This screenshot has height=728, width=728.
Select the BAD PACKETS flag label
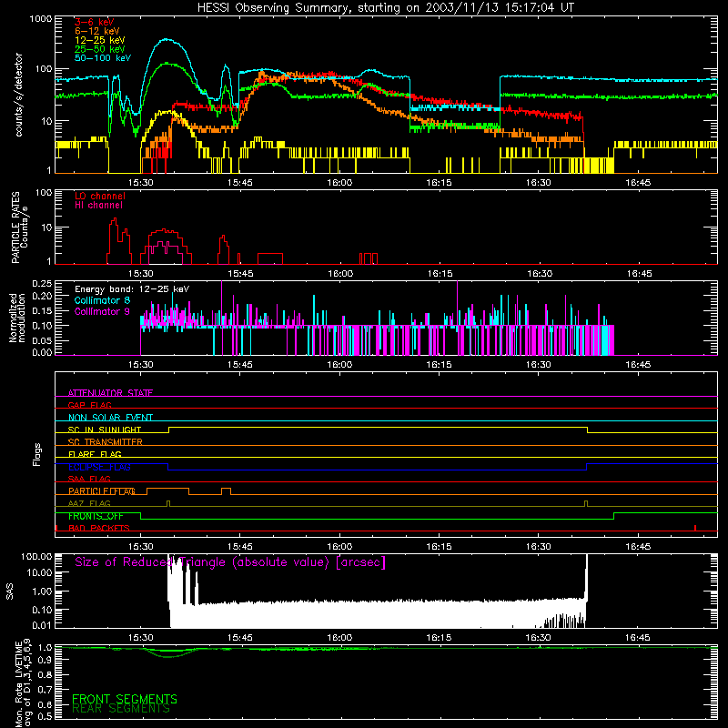(x=99, y=528)
